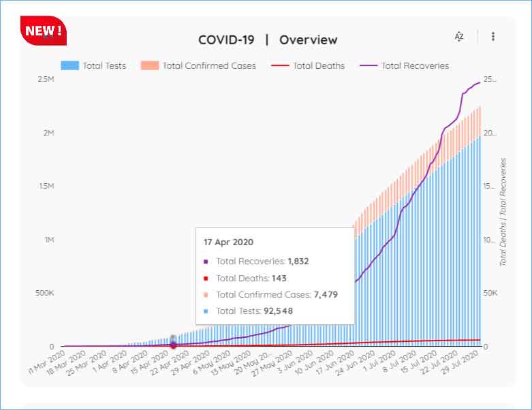
Task: Toggle Total Confirmed Cases legend label
Action: point(209,66)
